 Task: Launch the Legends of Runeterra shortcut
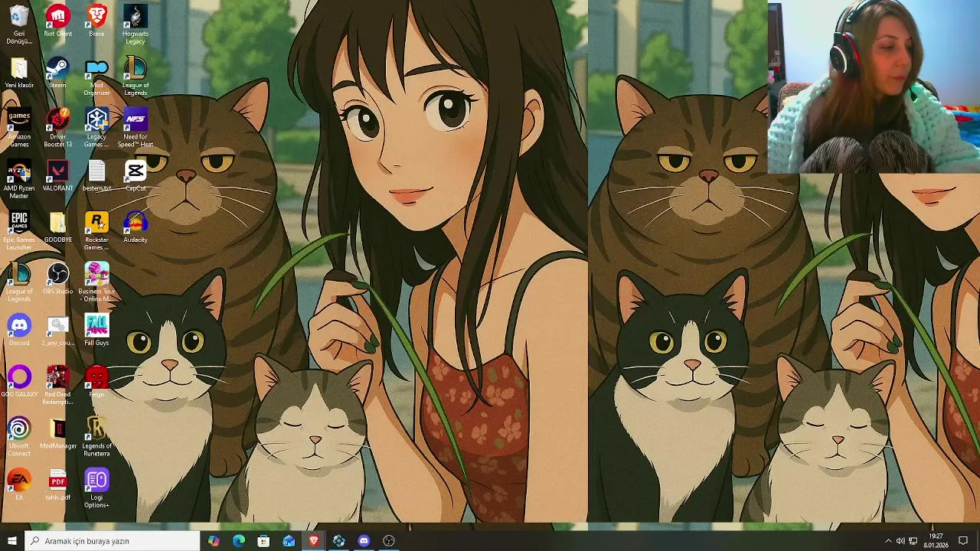[x=96, y=437]
